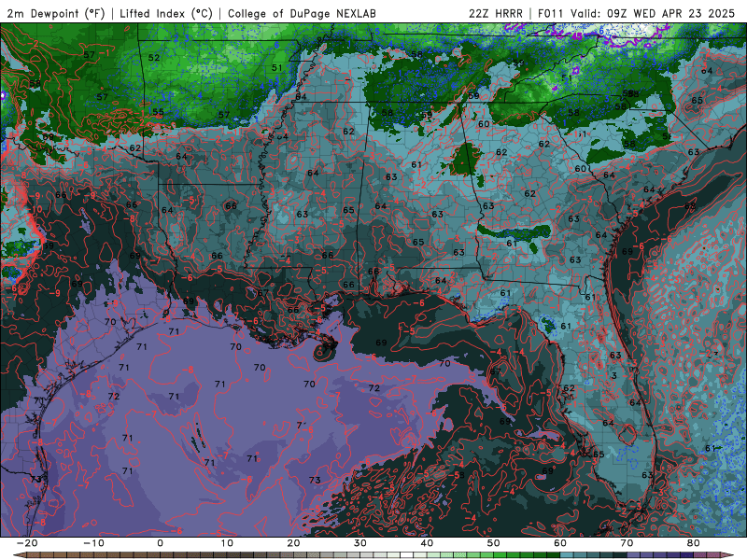The image size is (747, 560).
Task: Click the '55' dewpoint value on the map
Action: [158, 113]
